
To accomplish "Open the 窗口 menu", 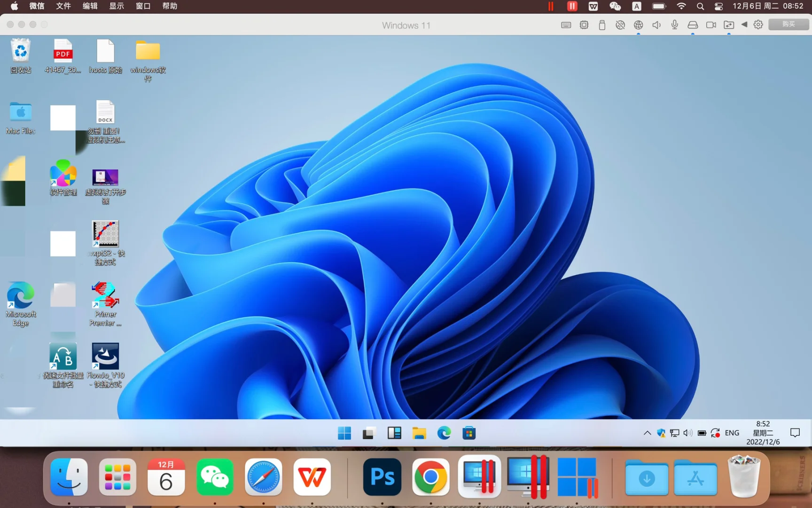I will coord(143,6).
